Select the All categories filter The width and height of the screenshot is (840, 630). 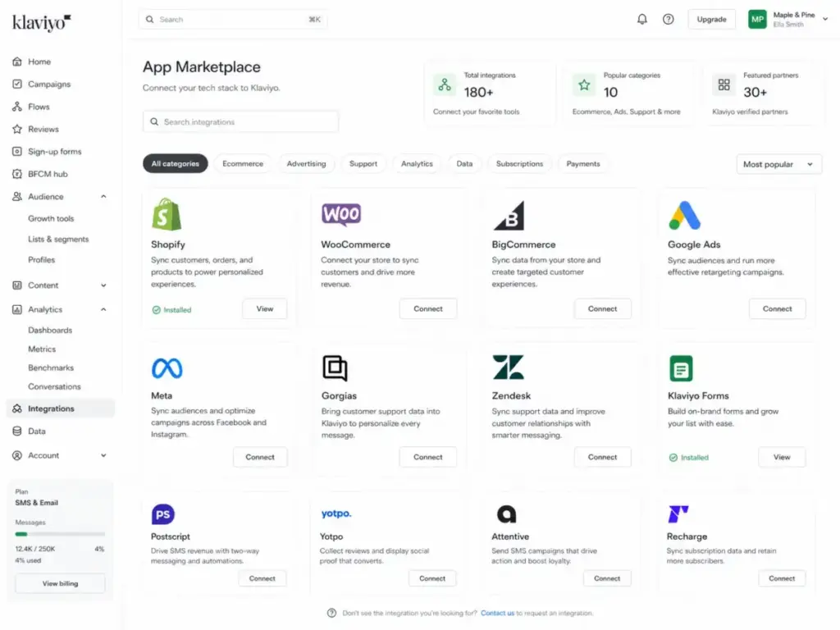pyautogui.click(x=176, y=164)
